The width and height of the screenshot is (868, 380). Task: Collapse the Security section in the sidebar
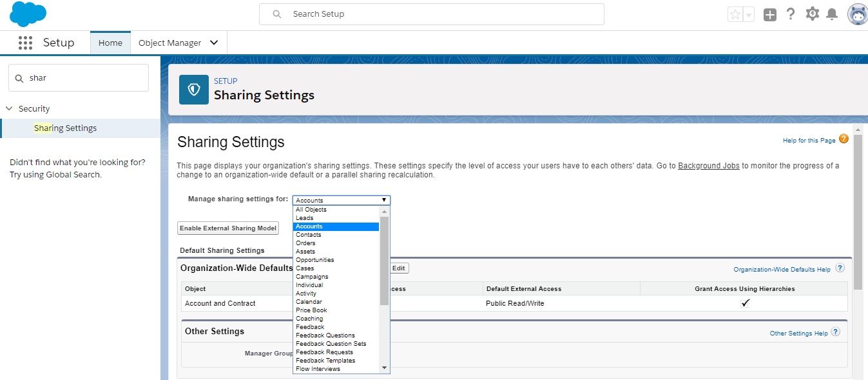click(x=8, y=108)
